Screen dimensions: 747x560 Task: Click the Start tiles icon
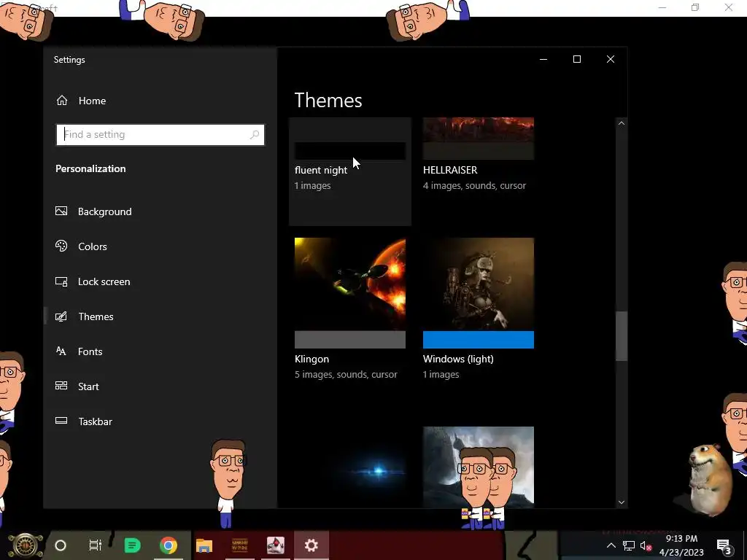[x=61, y=386]
